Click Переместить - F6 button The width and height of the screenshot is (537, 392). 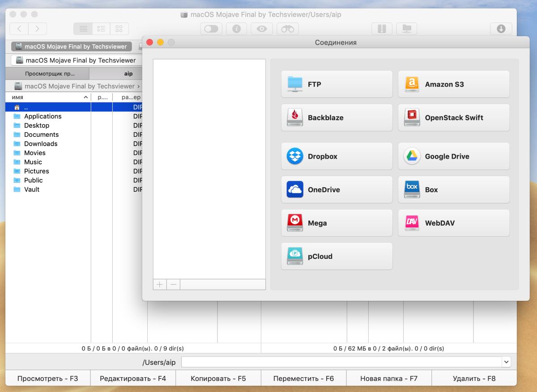304,379
